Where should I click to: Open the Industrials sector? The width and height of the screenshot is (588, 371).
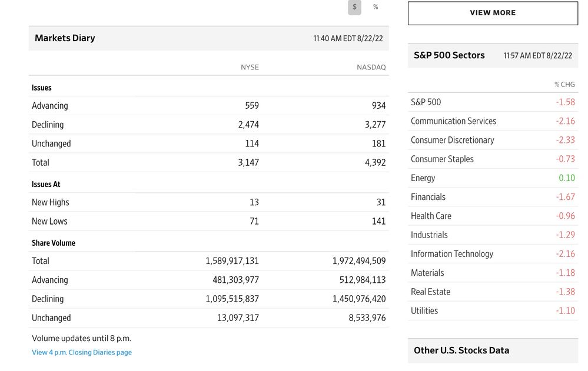(429, 235)
